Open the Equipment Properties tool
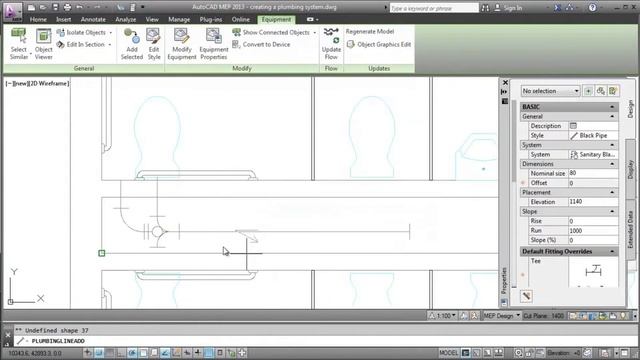 (213, 44)
